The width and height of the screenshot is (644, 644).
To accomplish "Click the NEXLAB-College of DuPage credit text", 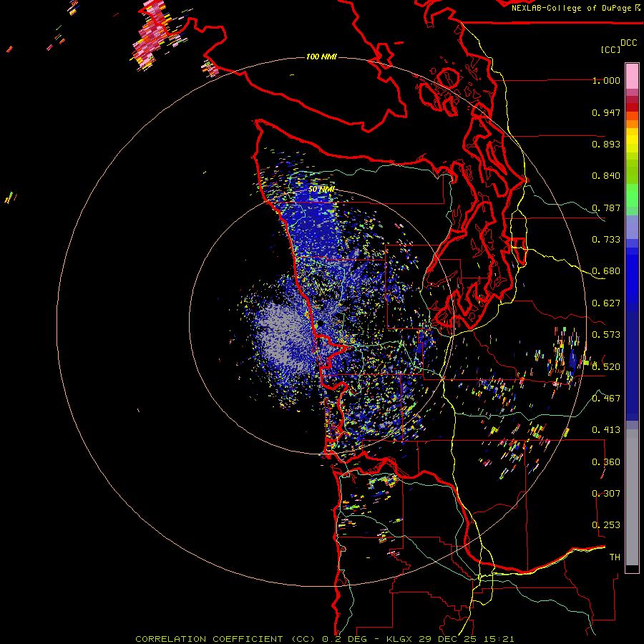I will (x=575, y=8).
